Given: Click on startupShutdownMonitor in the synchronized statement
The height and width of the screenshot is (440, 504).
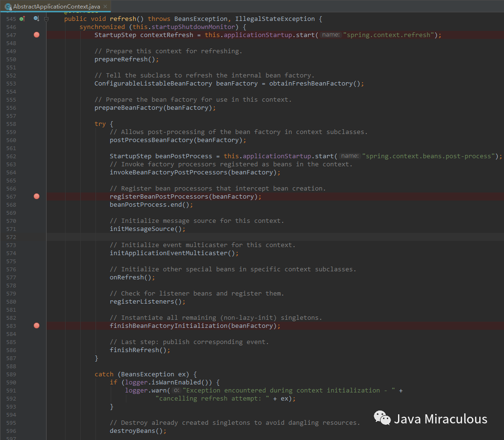Looking at the screenshot, I should (x=193, y=27).
